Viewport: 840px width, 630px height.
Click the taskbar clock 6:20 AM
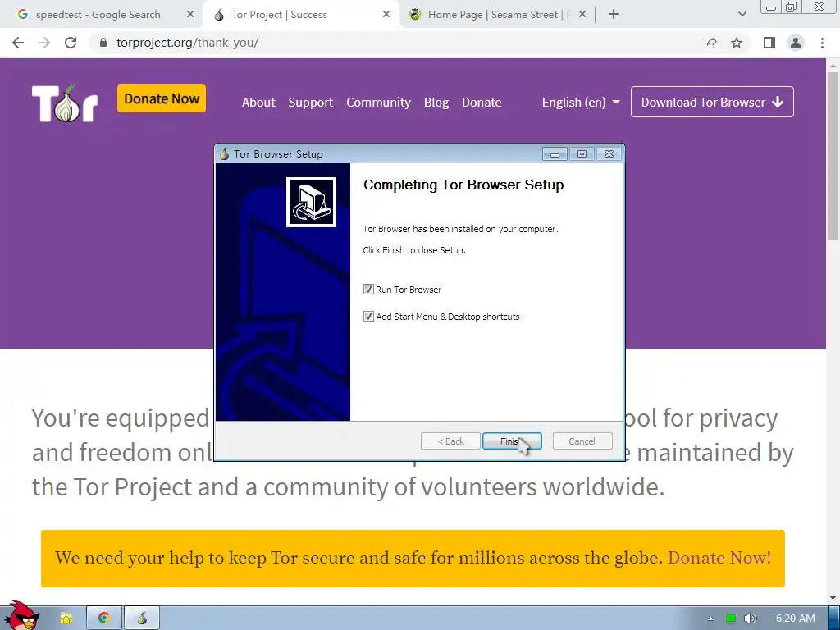point(796,619)
